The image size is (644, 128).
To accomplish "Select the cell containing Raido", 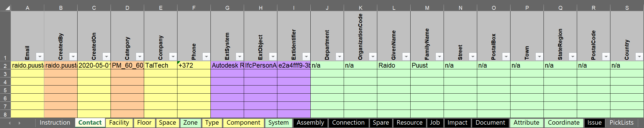I will (394, 65).
